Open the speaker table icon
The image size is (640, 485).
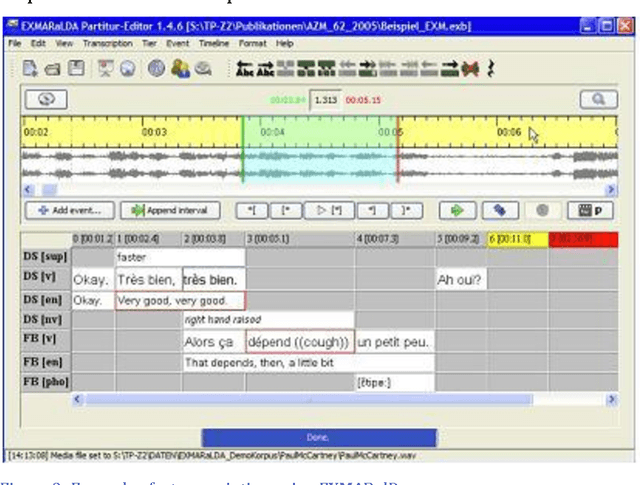(x=182, y=69)
